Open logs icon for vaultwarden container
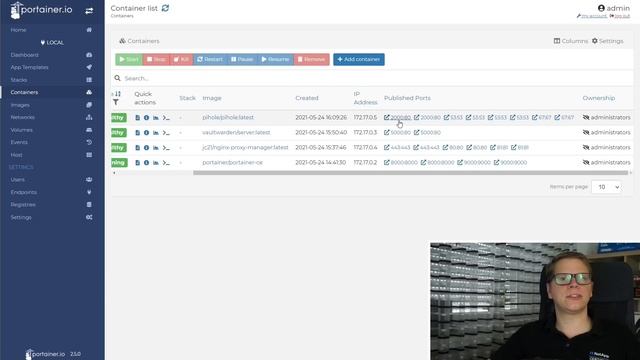The width and height of the screenshot is (640, 360). coord(138,133)
